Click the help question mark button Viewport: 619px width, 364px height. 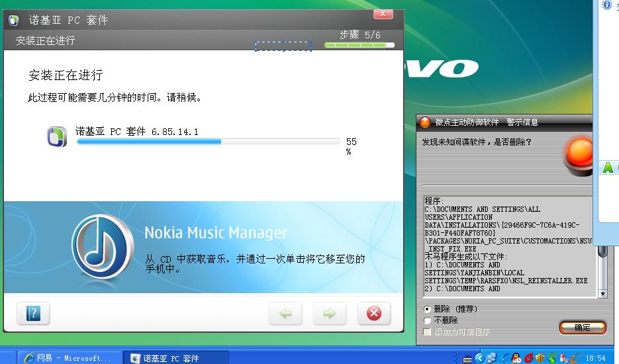click(x=33, y=314)
